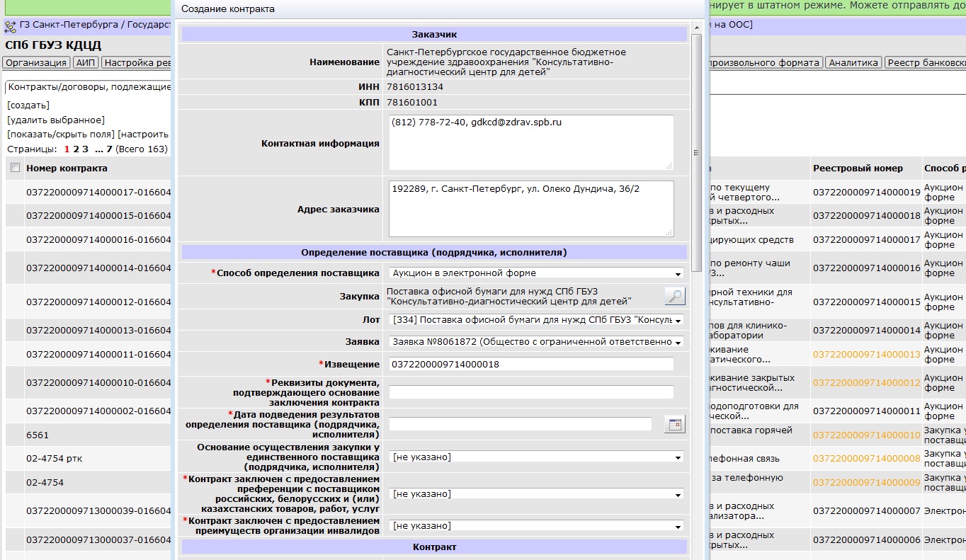Click inside the Контактная информация text area
This screenshot has width=966, height=560.
pyautogui.click(x=531, y=142)
